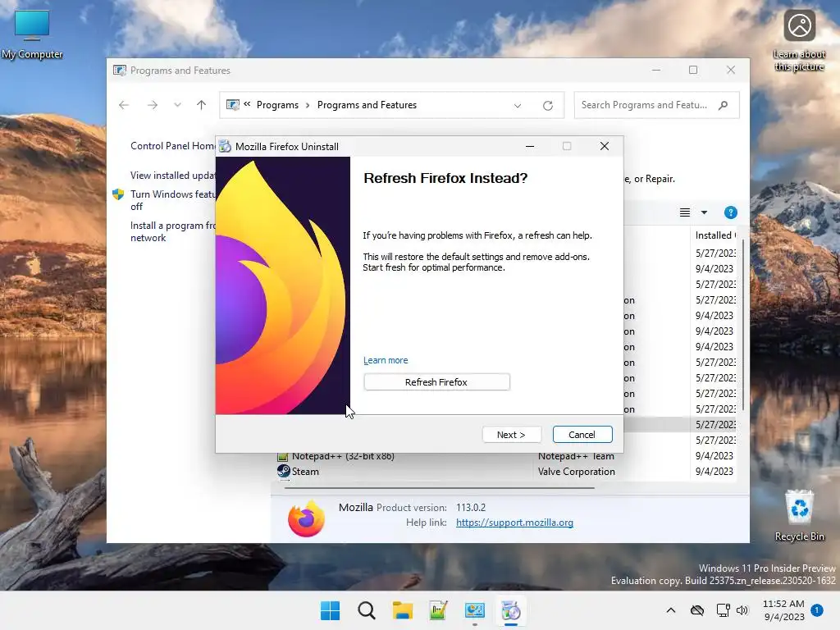Click the Notepad++ icon in program list
This screenshot has width=840, height=630.
pyautogui.click(x=282, y=457)
